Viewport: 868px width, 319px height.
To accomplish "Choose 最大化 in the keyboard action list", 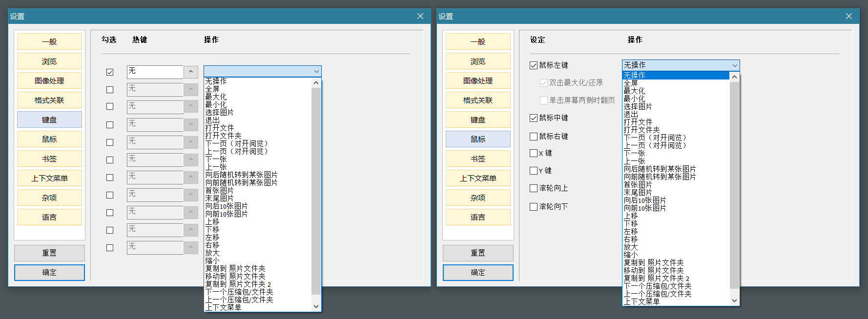I will click(258, 97).
